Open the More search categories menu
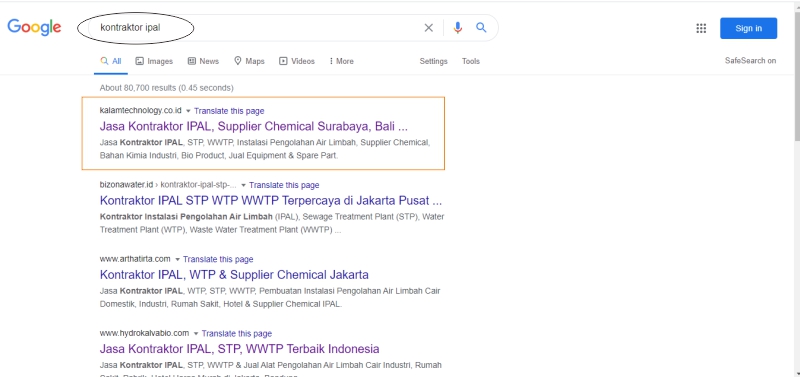Screen dimensions: 800x377 (341, 61)
